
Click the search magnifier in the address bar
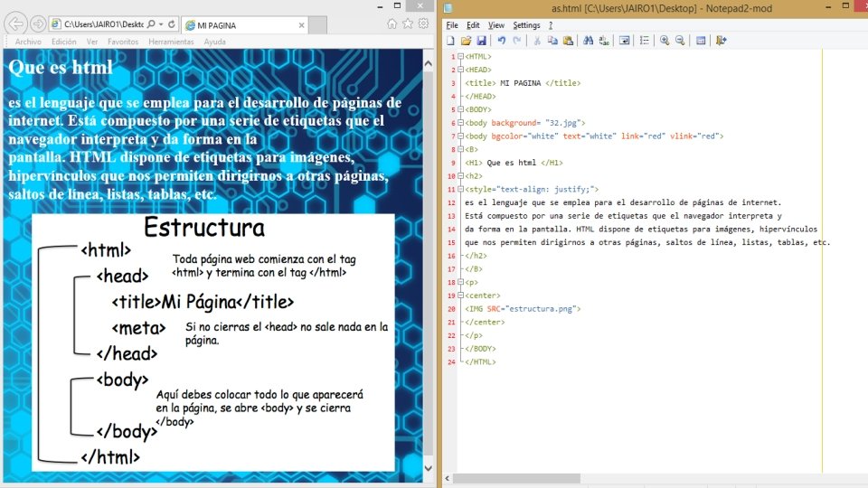tap(151, 24)
